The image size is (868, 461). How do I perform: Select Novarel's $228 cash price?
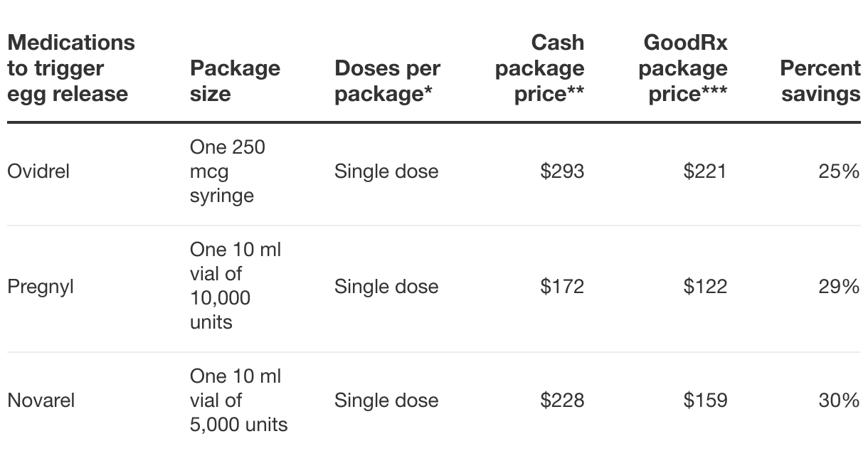click(562, 401)
